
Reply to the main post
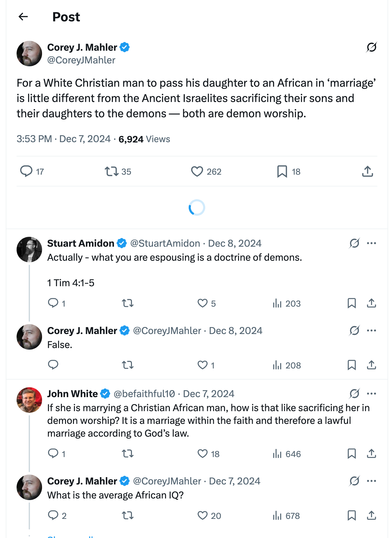(26, 171)
